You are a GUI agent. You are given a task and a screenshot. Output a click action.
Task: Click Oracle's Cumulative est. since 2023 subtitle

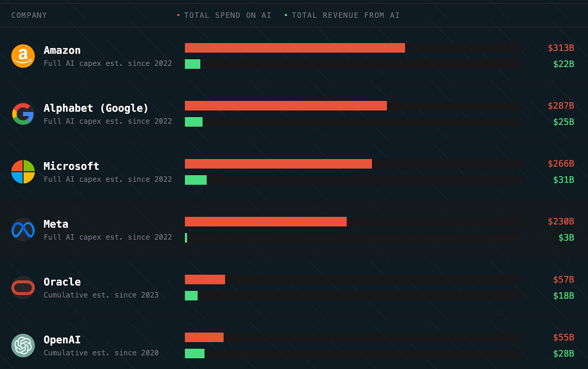[x=101, y=295]
